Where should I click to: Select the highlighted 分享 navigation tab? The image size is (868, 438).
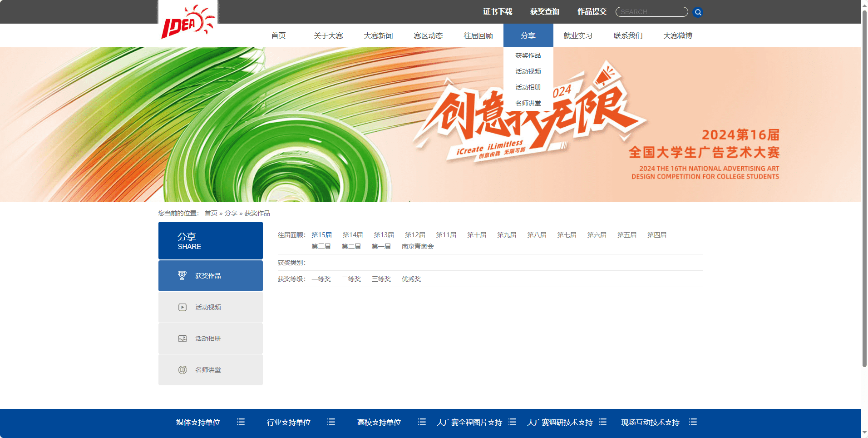pos(528,35)
